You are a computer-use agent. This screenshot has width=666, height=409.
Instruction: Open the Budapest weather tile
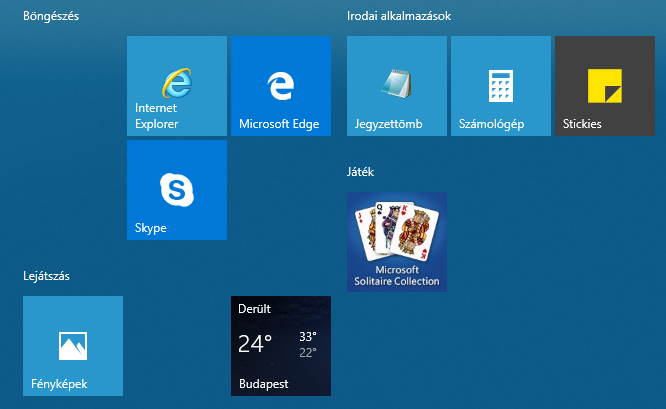tap(281, 346)
